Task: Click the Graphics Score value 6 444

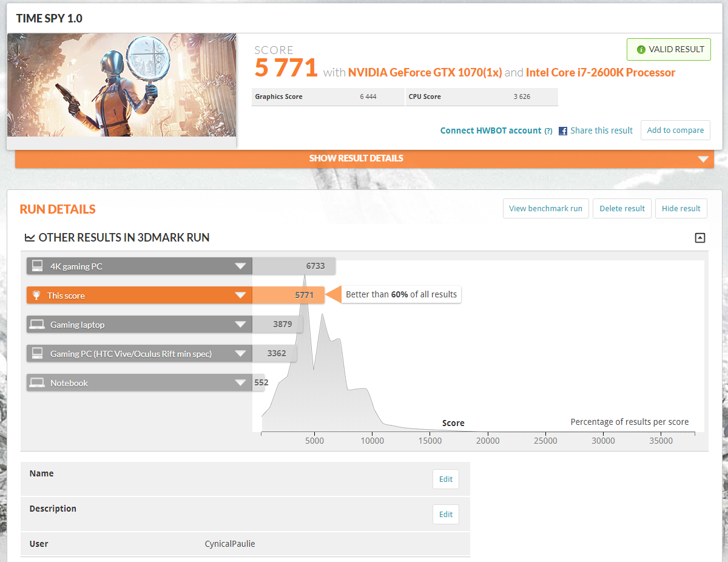Action: click(368, 97)
